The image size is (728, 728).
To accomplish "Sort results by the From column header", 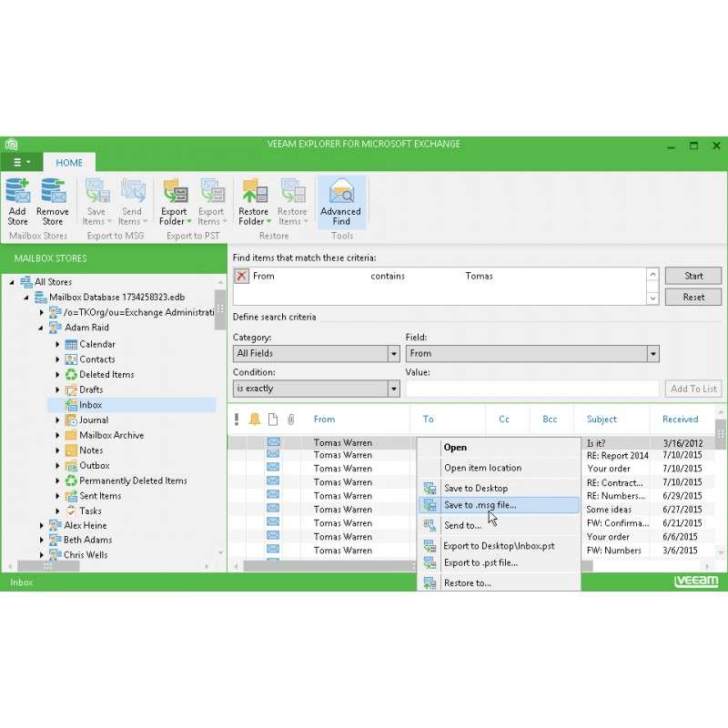I will pyautogui.click(x=324, y=420).
